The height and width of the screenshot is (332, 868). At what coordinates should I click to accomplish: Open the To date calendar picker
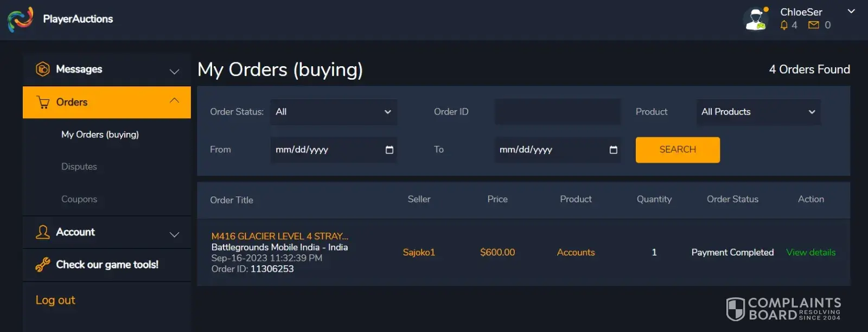pyautogui.click(x=613, y=150)
